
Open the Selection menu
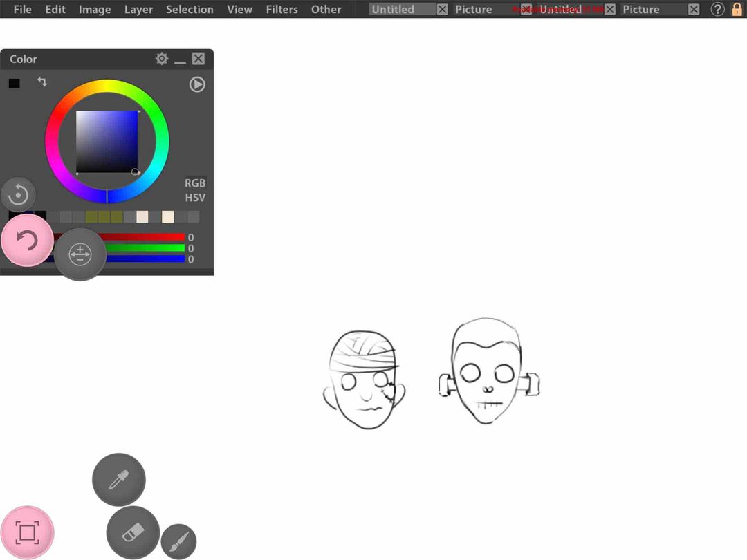tap(190, 9)
